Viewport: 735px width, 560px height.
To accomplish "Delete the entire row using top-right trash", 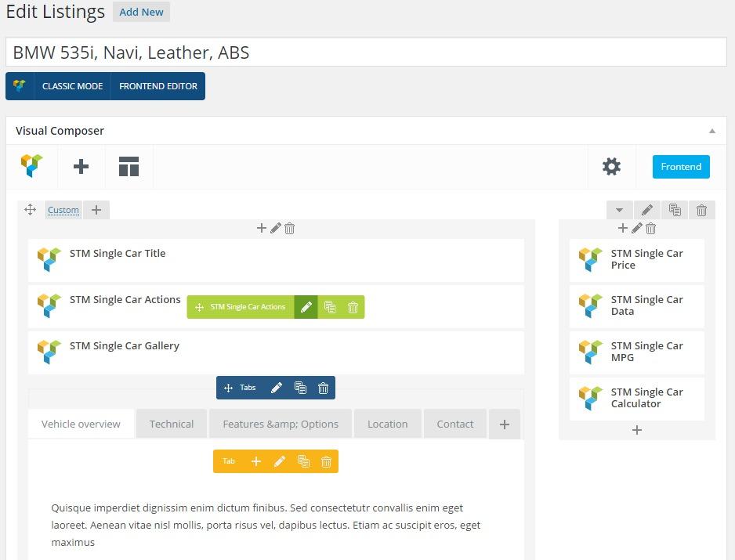I will pos(701,210).
